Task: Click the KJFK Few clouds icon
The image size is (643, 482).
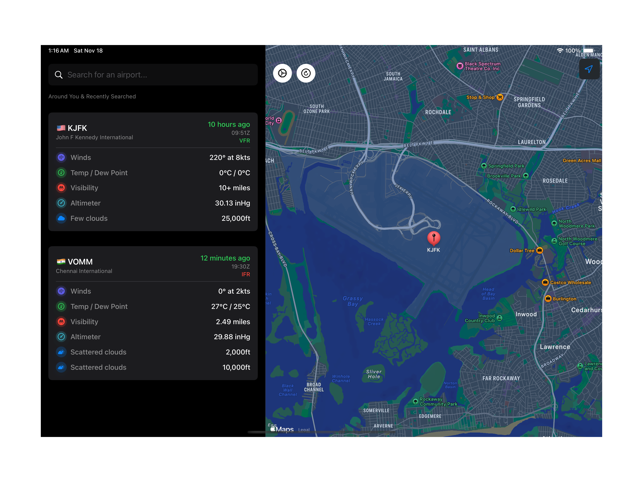Action: [61, 218]
